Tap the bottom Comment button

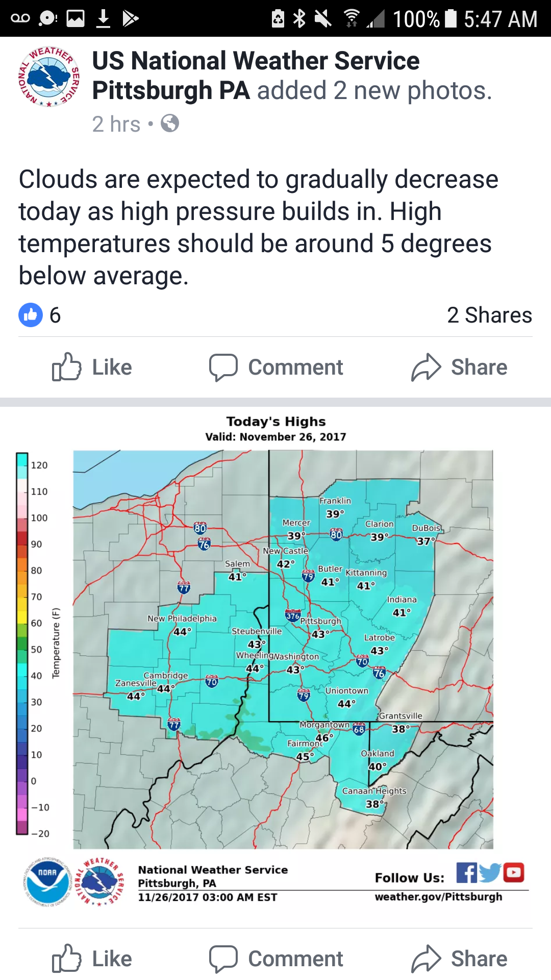[x=276, y=959]
